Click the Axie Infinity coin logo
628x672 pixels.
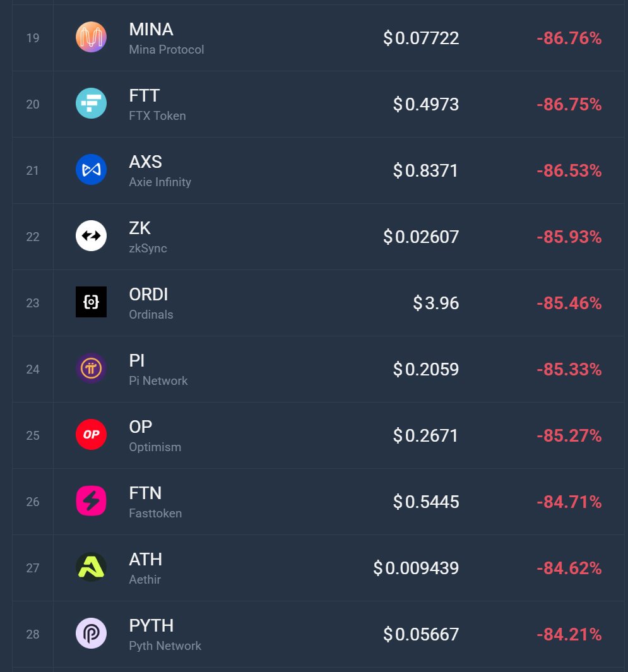91,170
